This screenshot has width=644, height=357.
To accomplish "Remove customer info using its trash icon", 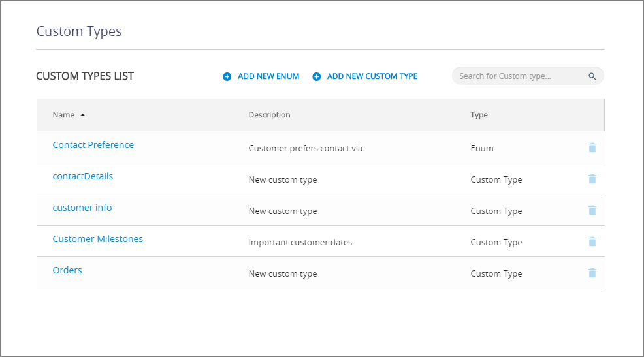I will 592,211.
